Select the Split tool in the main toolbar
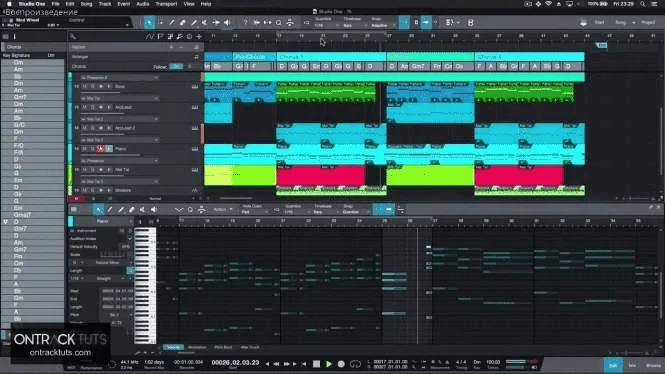Image resolution: width=665 pixels, height=374 pixels. (x=172, y=22)
